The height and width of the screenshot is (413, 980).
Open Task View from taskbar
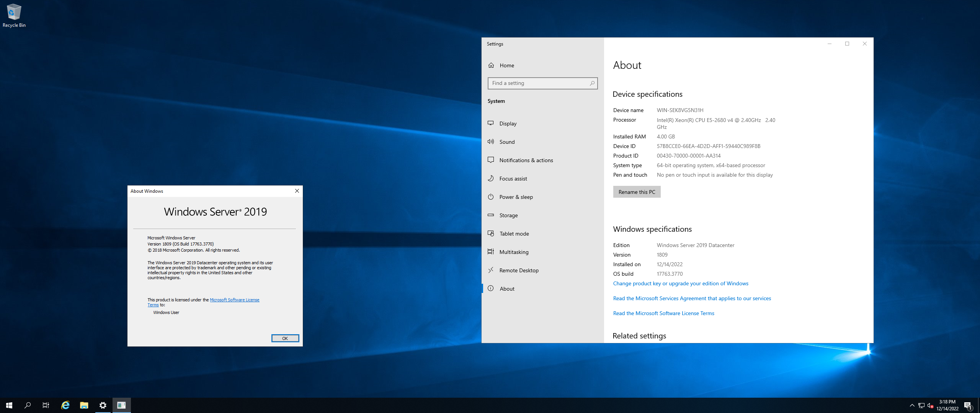[x=46, y=405]
